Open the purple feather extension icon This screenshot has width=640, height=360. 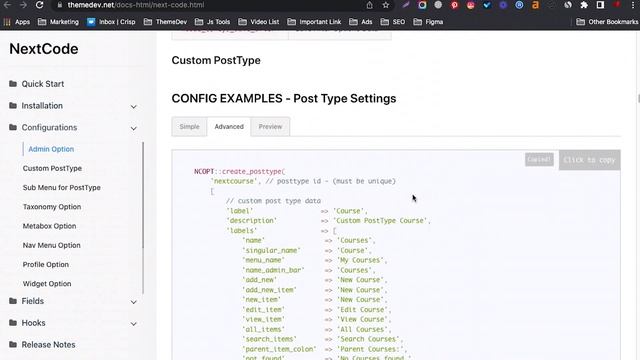(x=406, y=5)
